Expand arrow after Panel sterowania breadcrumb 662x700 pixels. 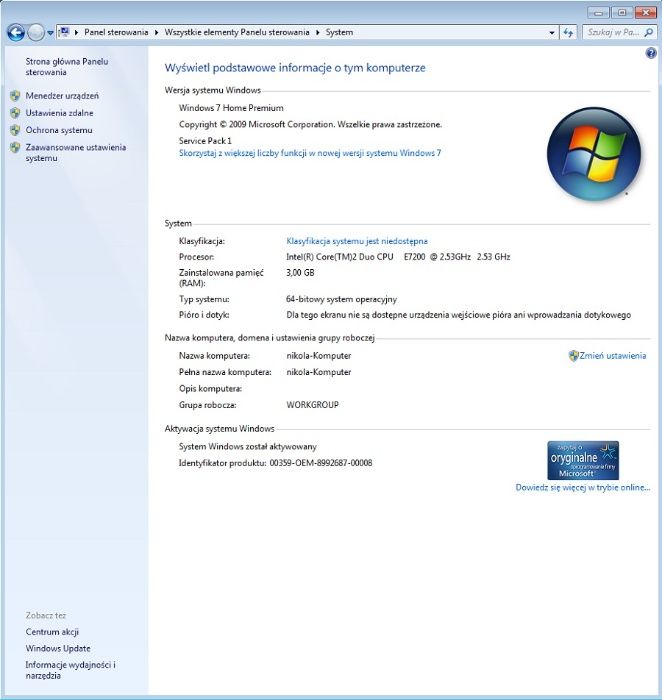[156, 32]
